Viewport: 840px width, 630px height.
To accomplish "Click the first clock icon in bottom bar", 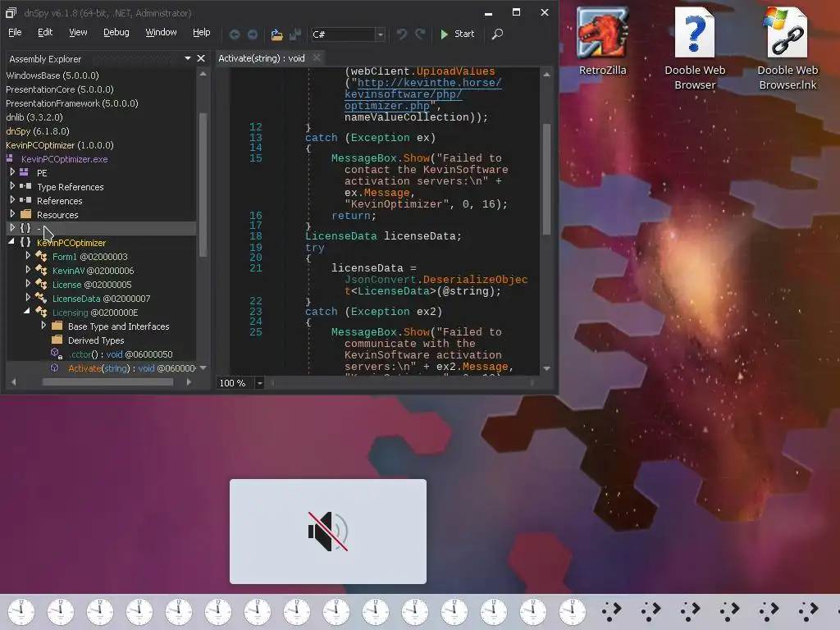I will pos(21,612).
